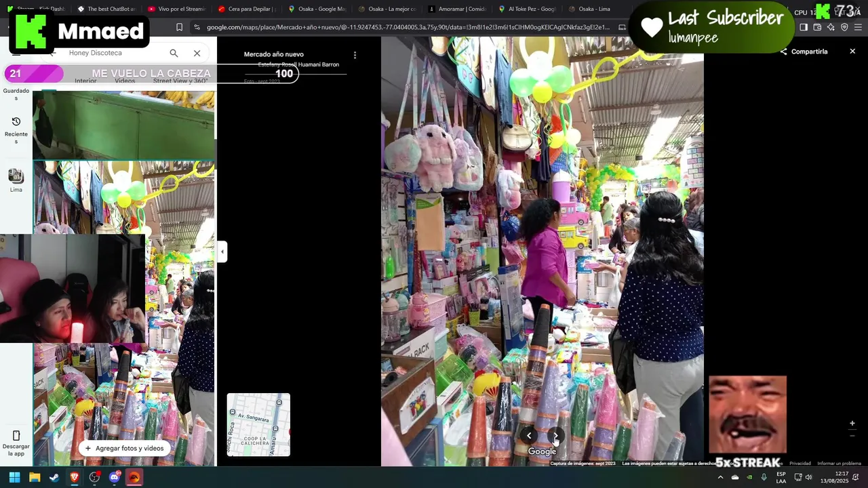Open the VPN shield icon in toolbar

click(x=844, y=27)
